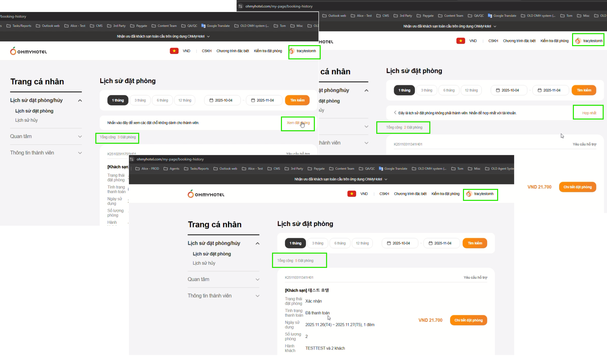The width and height of the screenshot is (607, 364).
Task: Click tracytestomh avatar on the 5 Đặt phòng page
Action: pos(469,194)
